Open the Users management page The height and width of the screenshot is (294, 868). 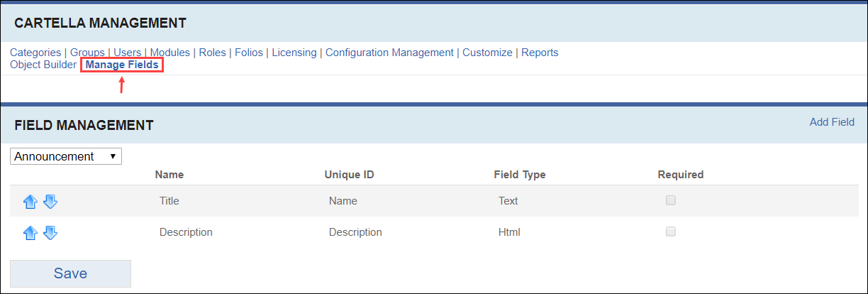tap(128, 53)
